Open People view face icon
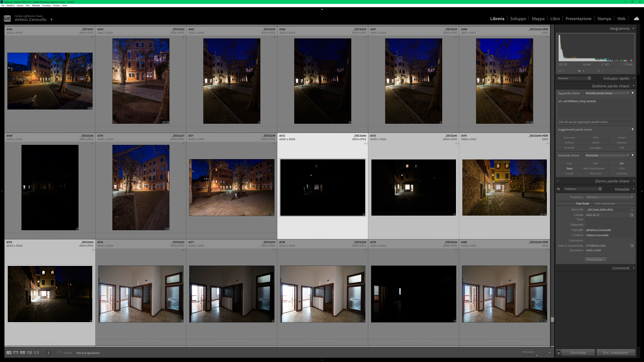The height and width of the screenshot is (362, 644). pyautogui.click(x=37, y=353)
